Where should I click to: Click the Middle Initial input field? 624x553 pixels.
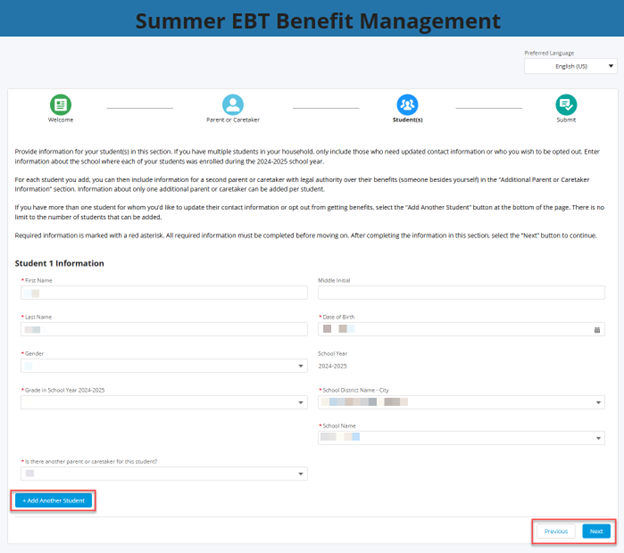pyautogui.click(x=461, y=293)
